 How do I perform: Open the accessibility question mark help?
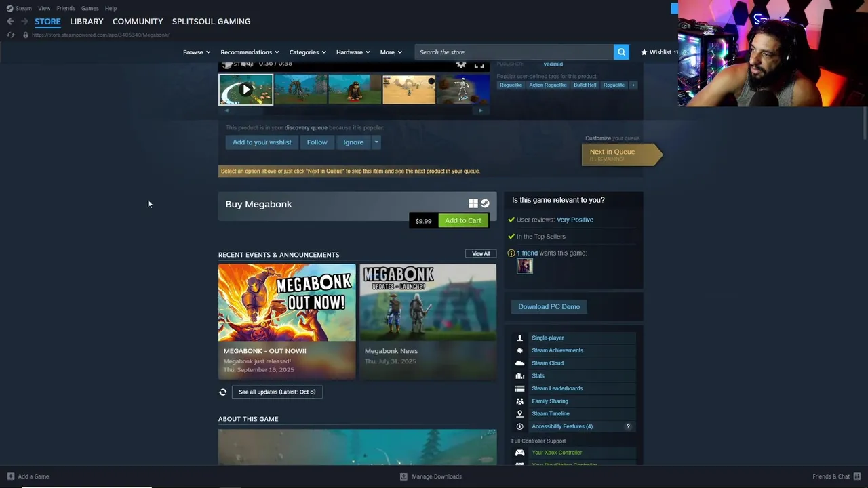(x=628, y=426)
